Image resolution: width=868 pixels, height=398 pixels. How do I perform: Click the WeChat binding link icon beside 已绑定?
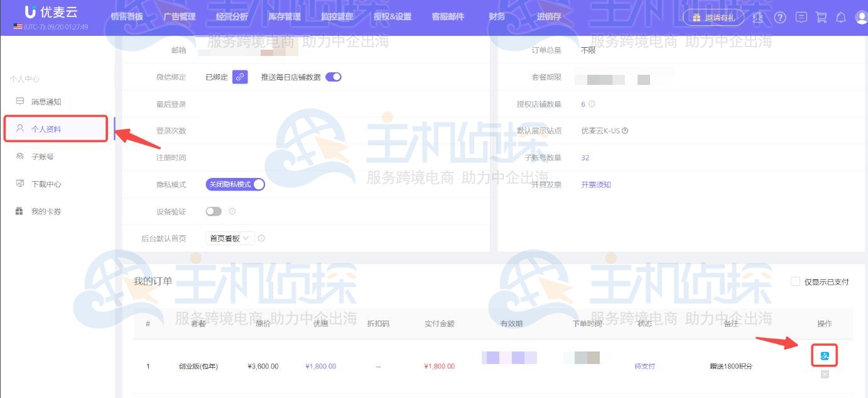click(x=239, y=77)
